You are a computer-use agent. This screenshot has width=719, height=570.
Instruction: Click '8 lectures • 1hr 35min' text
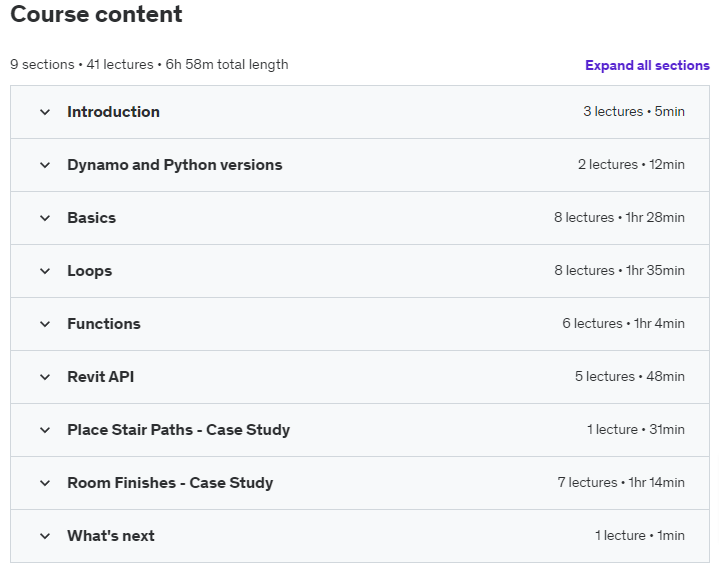(619, 271)
